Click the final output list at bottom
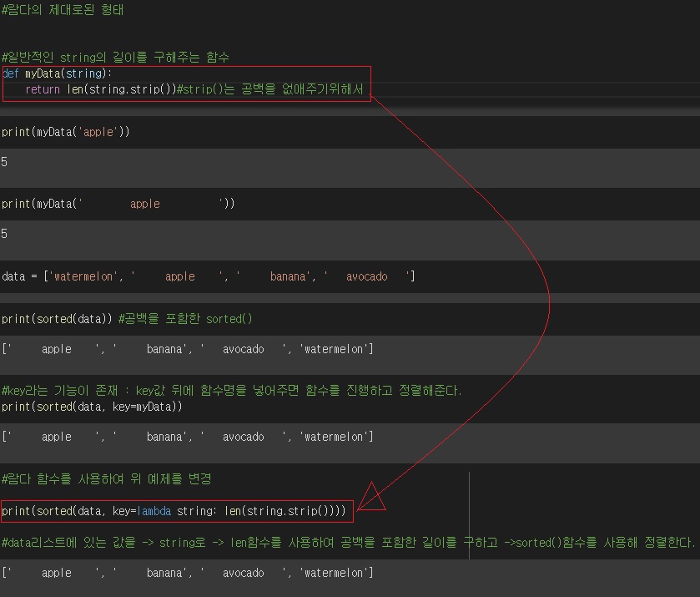This screenshot has width=700, height=597. (188, 573)
